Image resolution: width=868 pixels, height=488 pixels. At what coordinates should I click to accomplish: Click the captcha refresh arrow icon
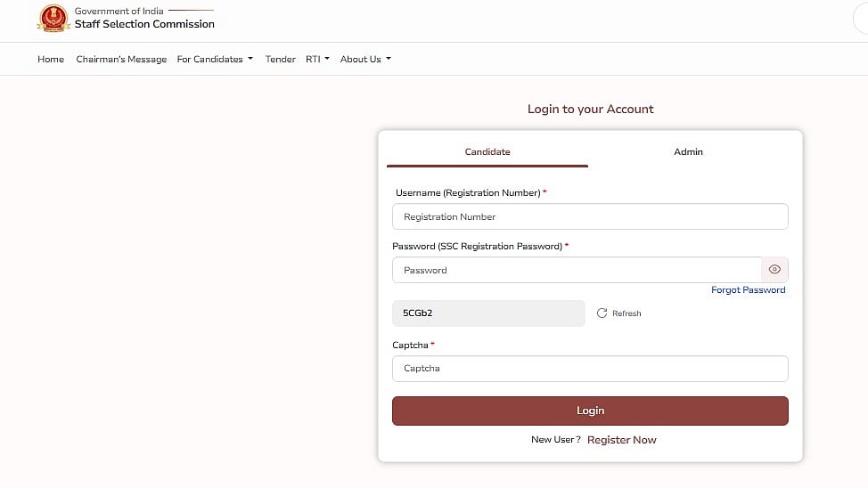pyautogui.click(x=602, y=313)
